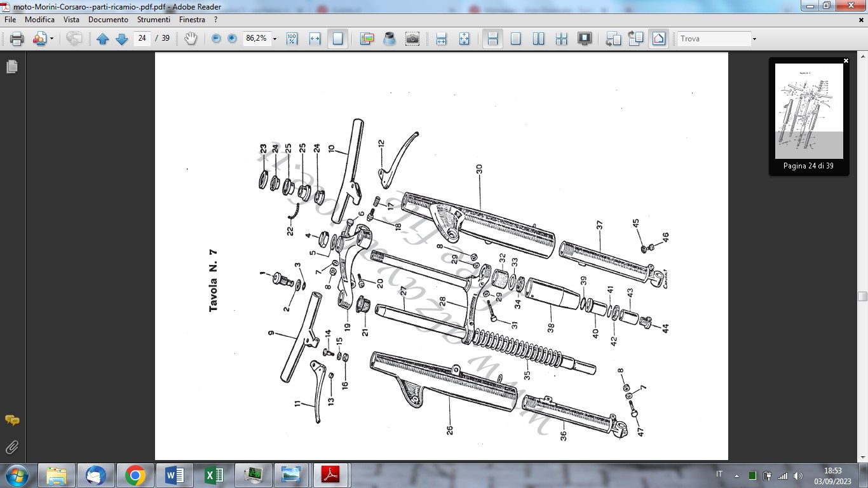Image resolution: width=868 pixels, height=488 pixels.
Task: Toggle the highlighted home-shaped toolbar button
Action: (659, 39)
